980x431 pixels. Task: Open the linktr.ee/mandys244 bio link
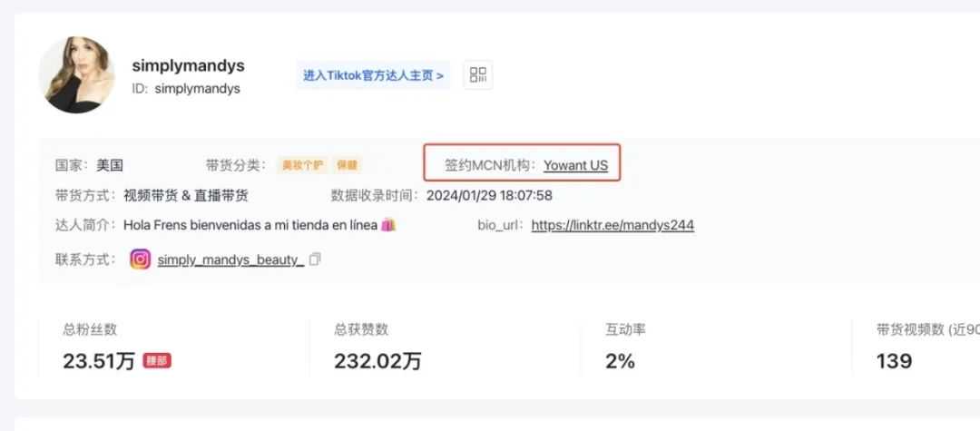coord(612,225)
